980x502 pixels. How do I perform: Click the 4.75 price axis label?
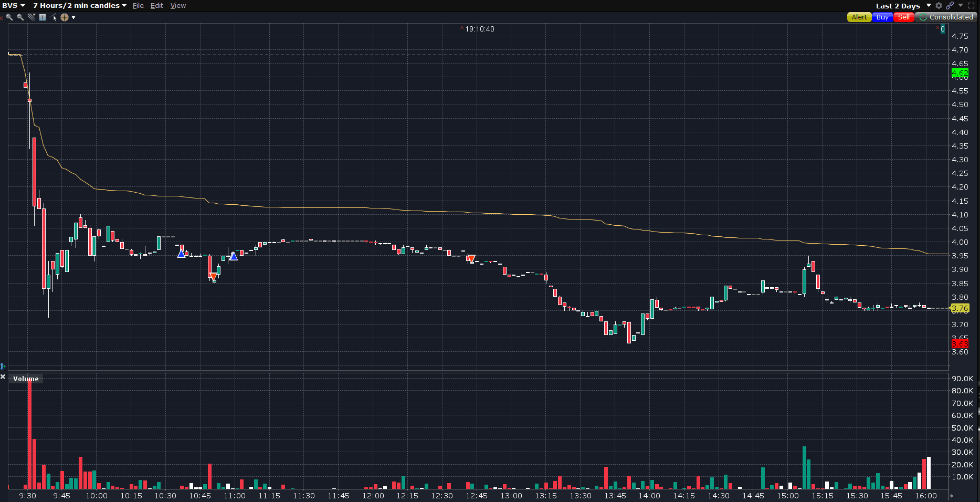coord(960,36)
